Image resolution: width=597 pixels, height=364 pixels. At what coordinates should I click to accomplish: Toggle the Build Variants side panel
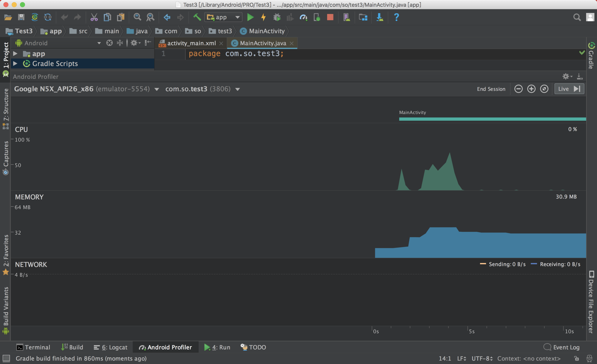tap(6, 311)
